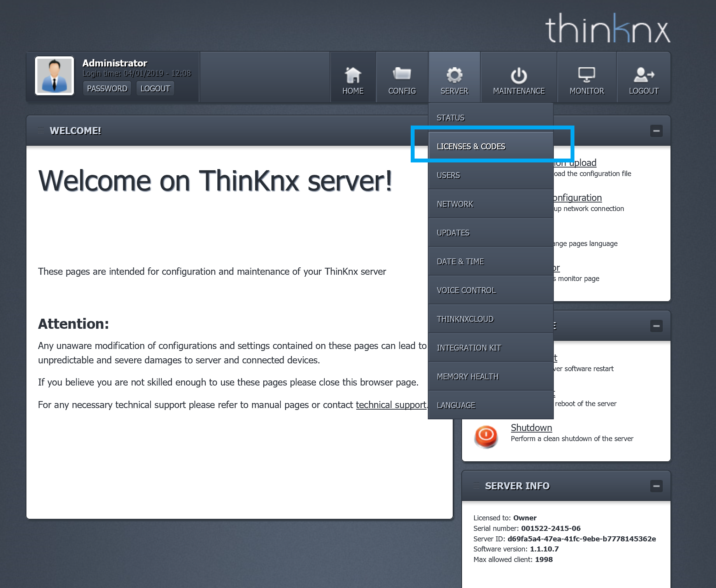The width and height of the screenshot is (716, 588).
Task: Click the Home house icon
Action: (x=353, y=75)
